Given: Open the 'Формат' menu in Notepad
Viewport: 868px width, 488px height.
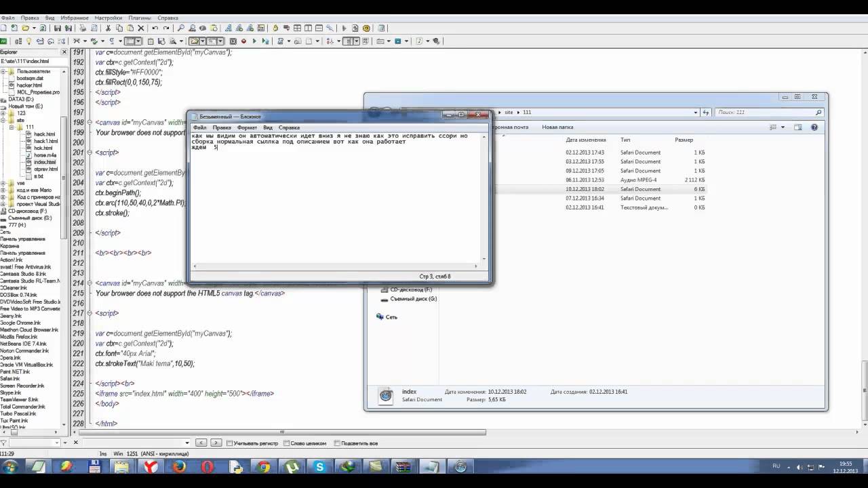Looking at the screenshot, I should (247, 127).
